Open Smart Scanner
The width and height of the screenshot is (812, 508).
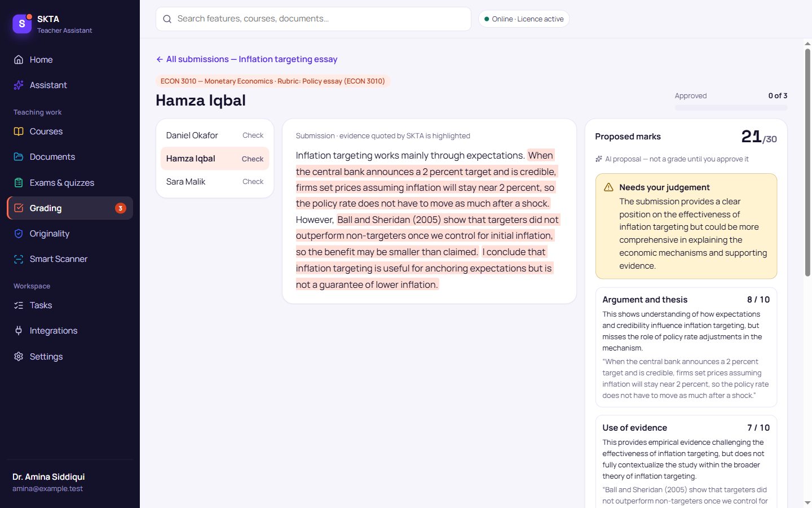point(70,259)
